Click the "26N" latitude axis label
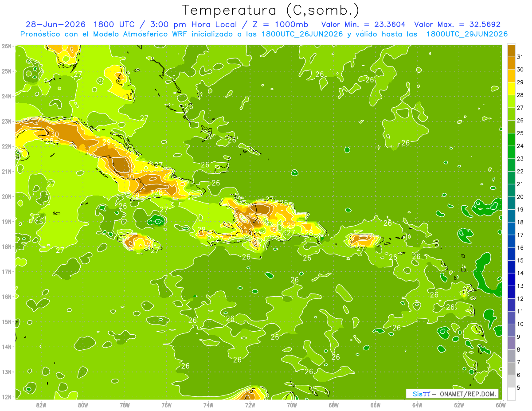Viewport: 532px width, 411px height. (x=7, y=46)
